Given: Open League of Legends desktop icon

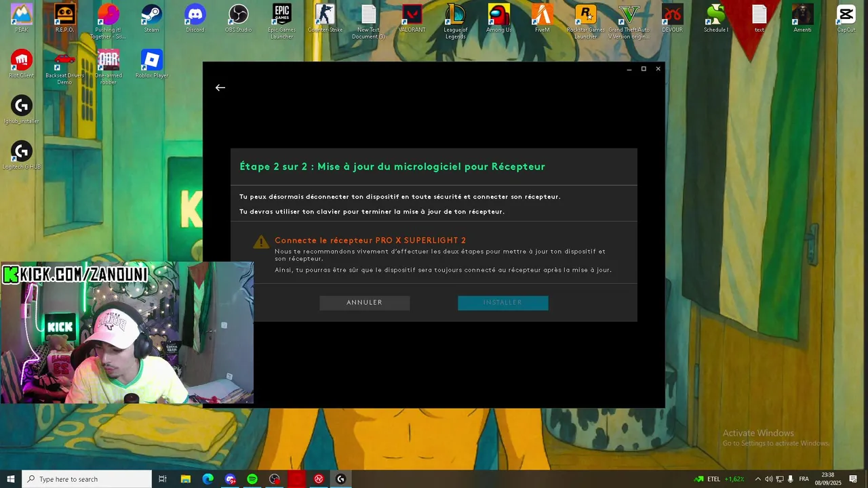Looking at the screenshot, I should tap(456, 22).
